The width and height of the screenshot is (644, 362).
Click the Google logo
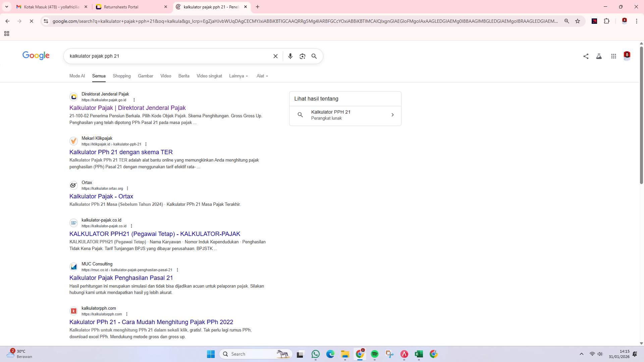click(36, 56)
